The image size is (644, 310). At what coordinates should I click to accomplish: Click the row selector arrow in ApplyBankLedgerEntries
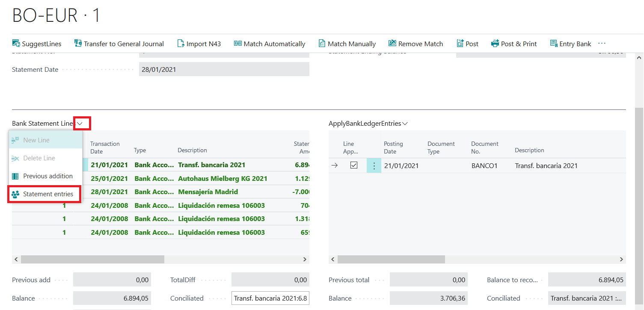pyautogui.click(x=335, y=165)
